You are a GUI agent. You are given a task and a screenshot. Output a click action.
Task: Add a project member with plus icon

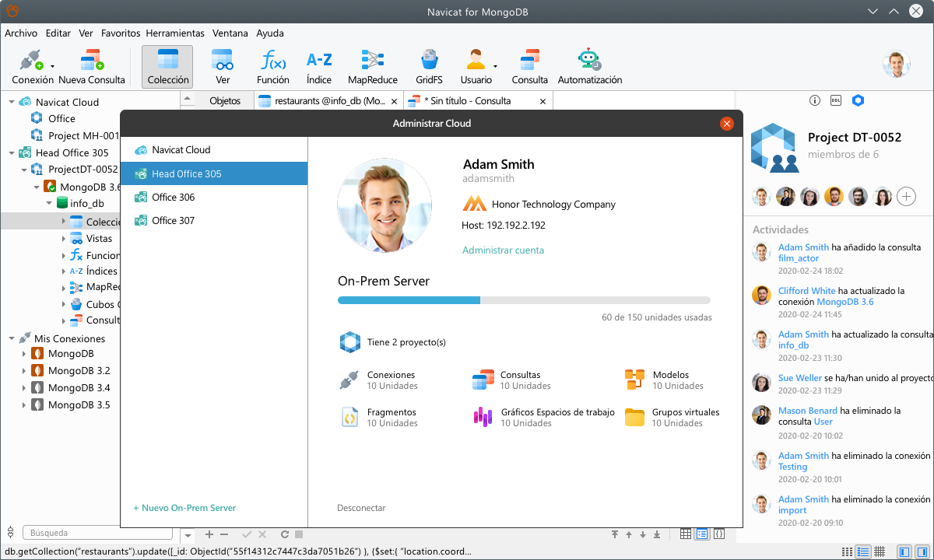[x=906, y=197]
